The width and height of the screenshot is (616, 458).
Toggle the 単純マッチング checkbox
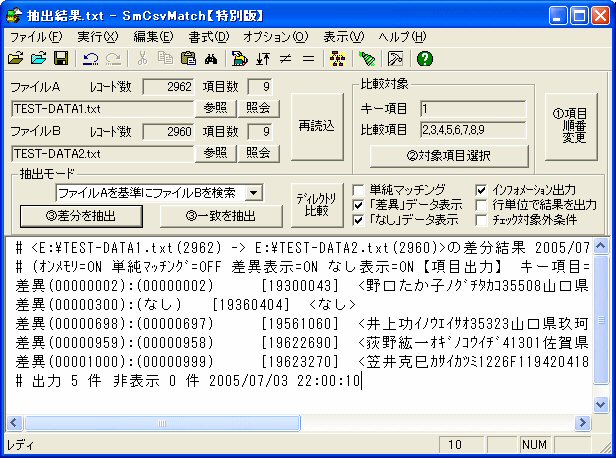coord(359,190)
